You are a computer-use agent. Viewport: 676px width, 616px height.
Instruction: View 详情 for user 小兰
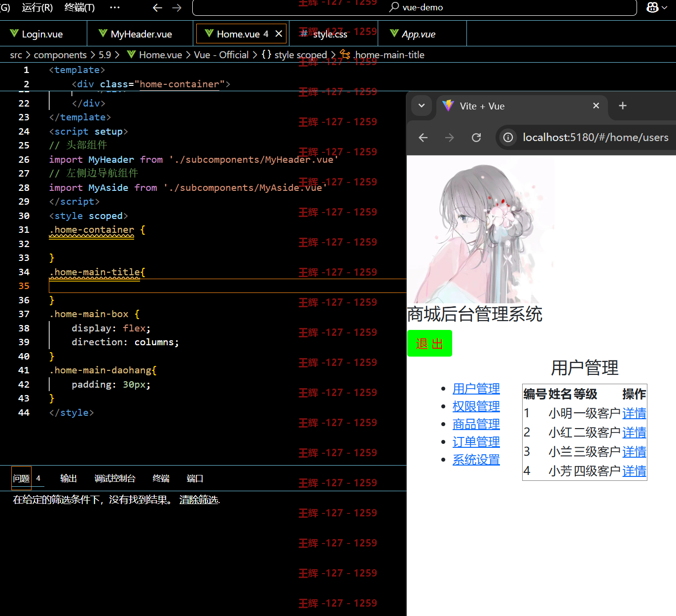tap(634, 452)
